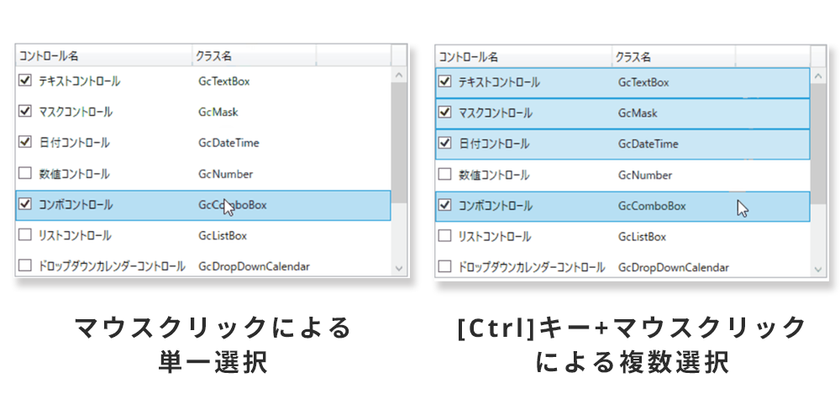Sort by クラス名 header in right list
Image resolution: width=840 pixels, height=420 pixels.
(x=674, y=56)
